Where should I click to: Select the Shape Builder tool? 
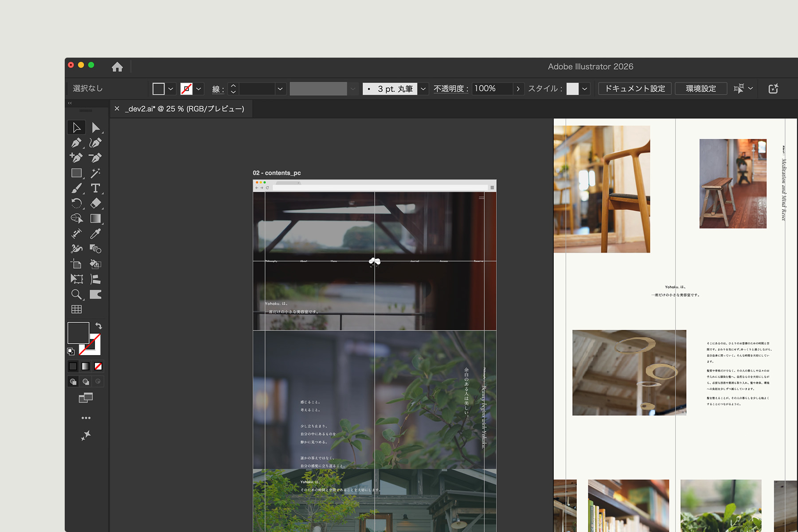coord(76,219)
